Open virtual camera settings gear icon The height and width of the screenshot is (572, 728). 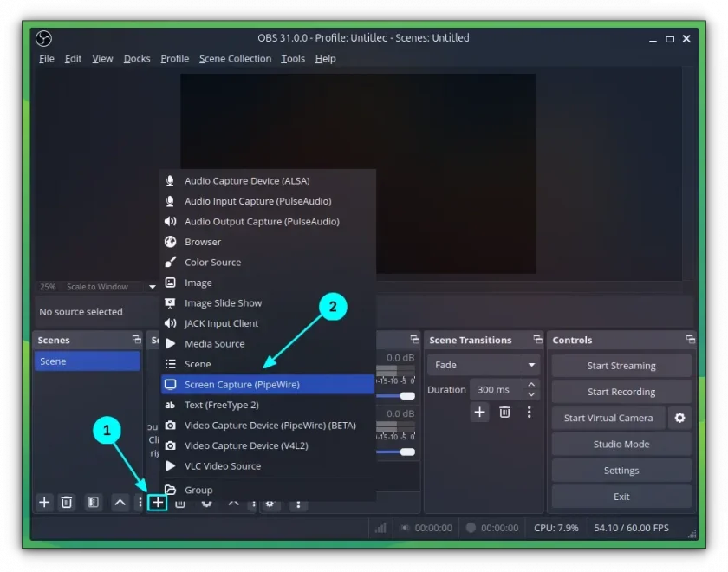tap(679, 418)
